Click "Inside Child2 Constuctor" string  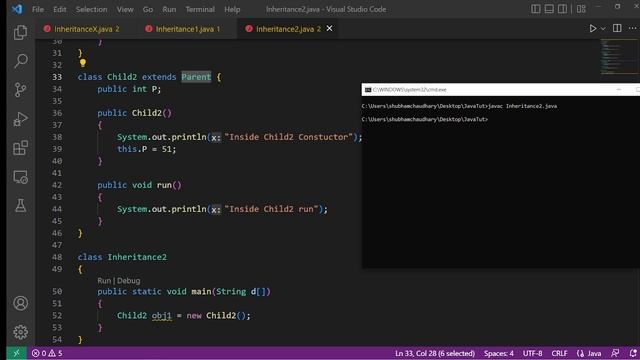[x=289, y=137]
